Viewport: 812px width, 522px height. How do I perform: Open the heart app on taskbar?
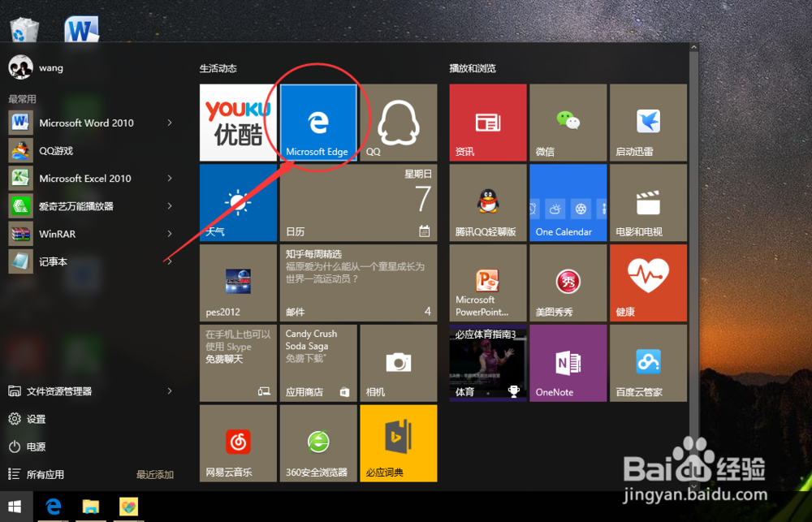pos(128,507)
